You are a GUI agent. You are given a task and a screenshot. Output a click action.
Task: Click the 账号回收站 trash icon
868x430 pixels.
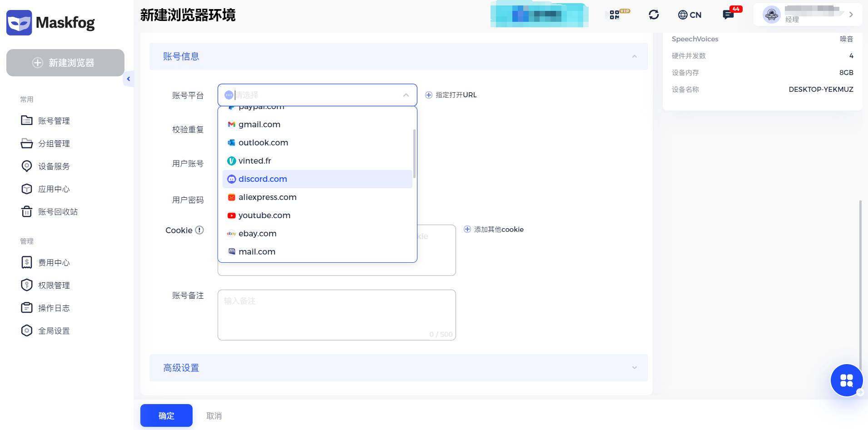point(27,211)
